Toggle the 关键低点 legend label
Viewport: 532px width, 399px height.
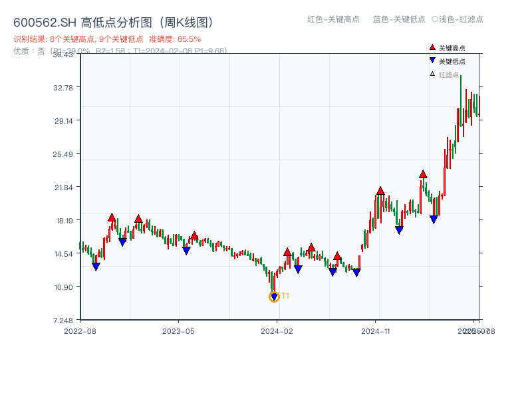tap(452, 61)
